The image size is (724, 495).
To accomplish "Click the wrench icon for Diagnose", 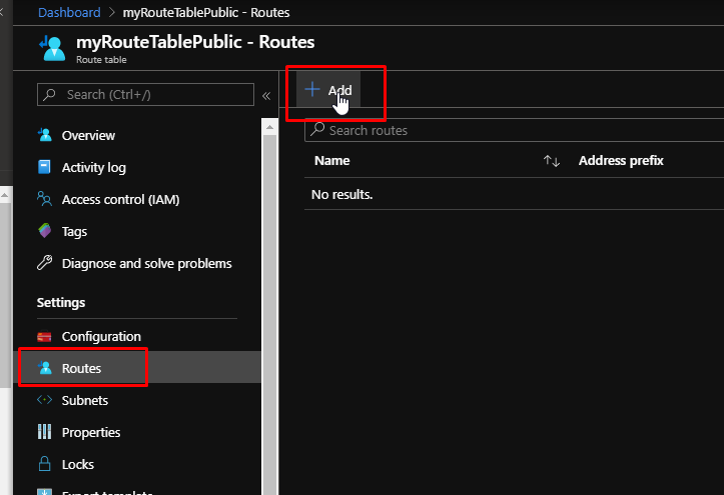I will tap(45, 262).
